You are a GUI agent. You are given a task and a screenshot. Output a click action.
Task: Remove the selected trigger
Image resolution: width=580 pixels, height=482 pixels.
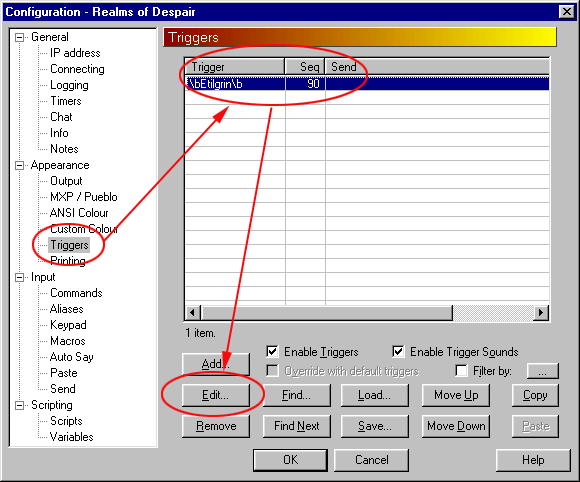(x=216, y=426)
